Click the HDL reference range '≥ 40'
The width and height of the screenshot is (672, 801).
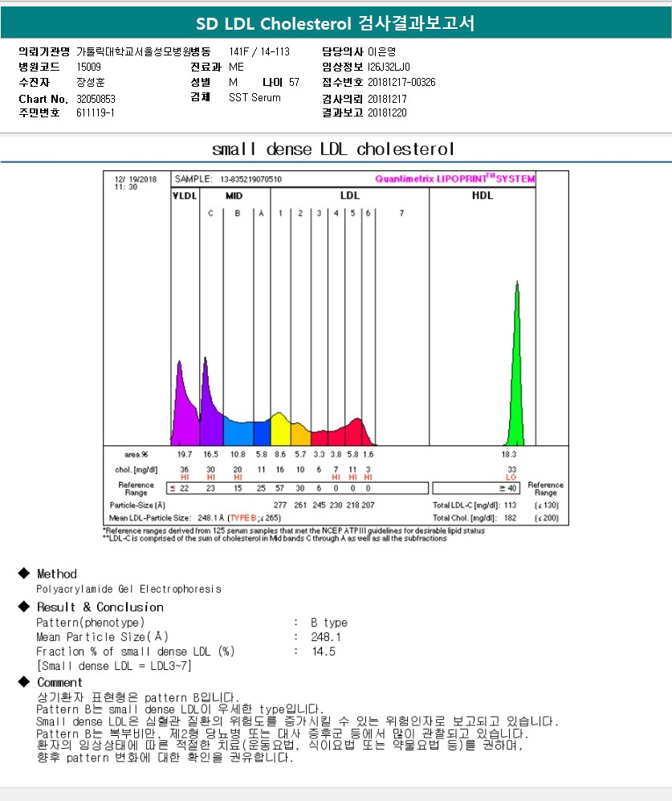point(508,488)
